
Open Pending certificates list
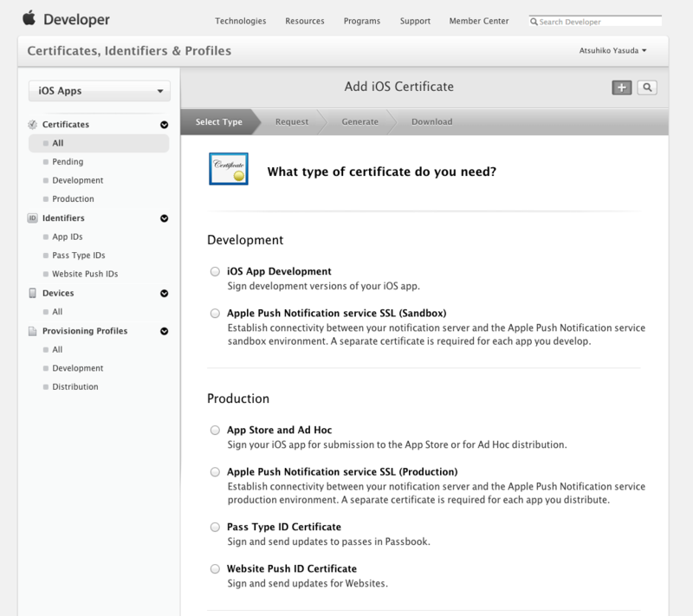[68, 162]
